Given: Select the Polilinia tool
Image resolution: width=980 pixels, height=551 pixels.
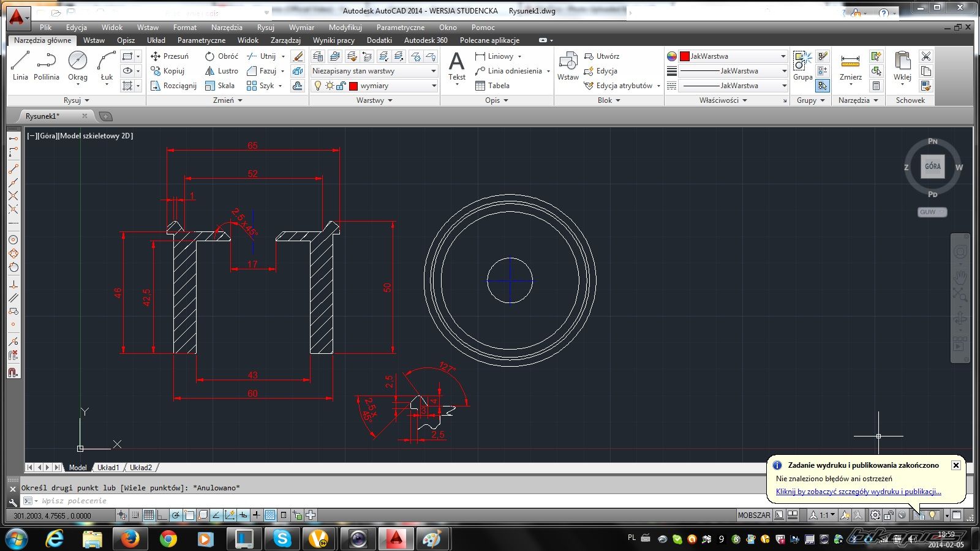Looking at the screenshot, I should (47, 66).
